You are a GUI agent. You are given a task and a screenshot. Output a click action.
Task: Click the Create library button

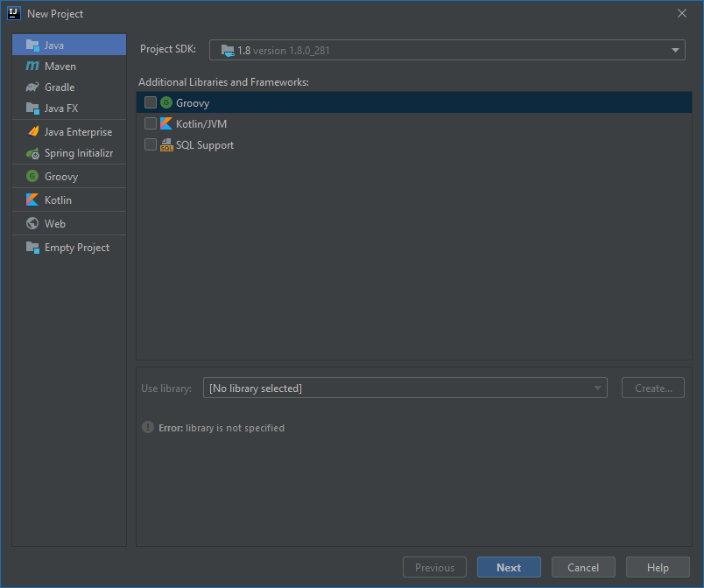[x=652, y=388]
